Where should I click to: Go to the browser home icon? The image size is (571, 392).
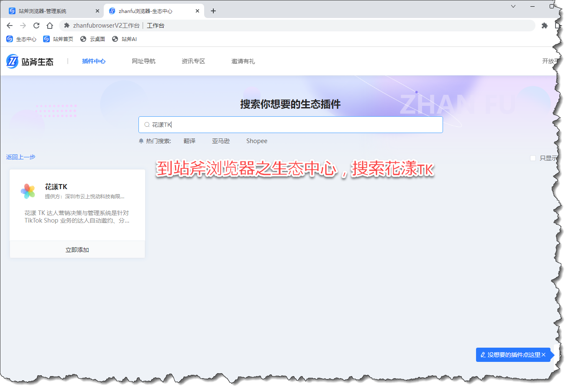(50, 26)
